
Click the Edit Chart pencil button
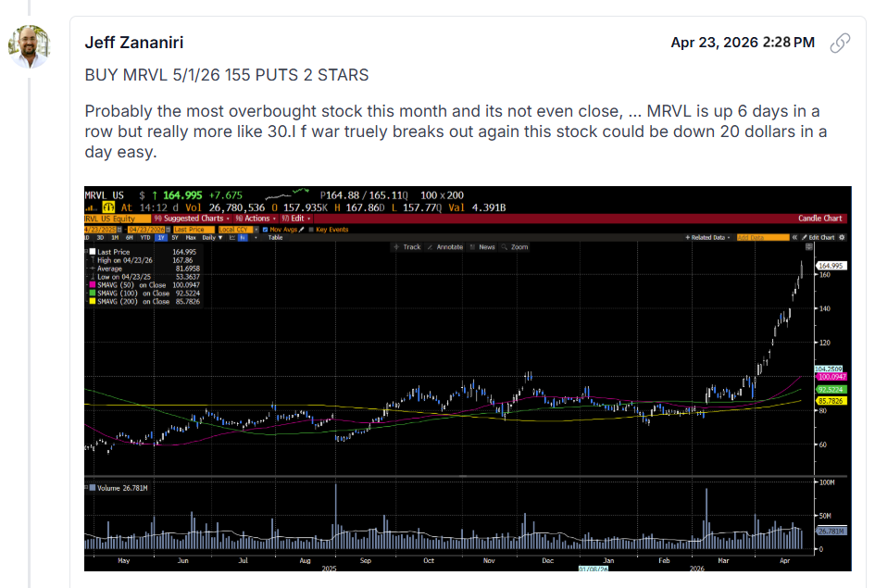(x=819, y=238)
